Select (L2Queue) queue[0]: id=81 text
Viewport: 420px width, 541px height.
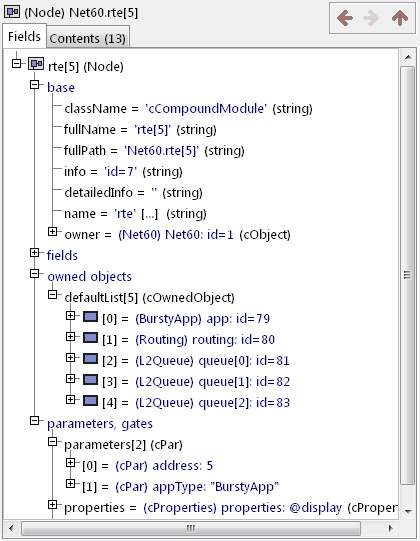pos(212,361)
